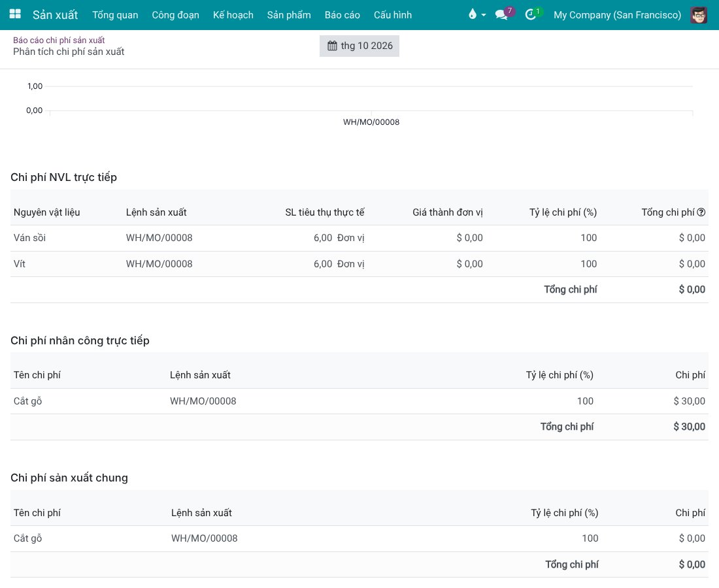Open the Kế hoạch menu
This screenshot has height=588, width=719.
[x=233, y=14]
